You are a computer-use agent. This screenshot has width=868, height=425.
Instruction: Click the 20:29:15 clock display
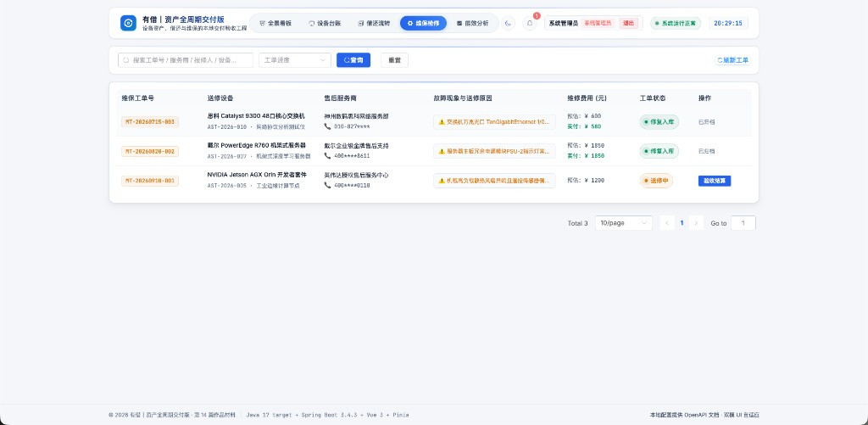point(728,23)
